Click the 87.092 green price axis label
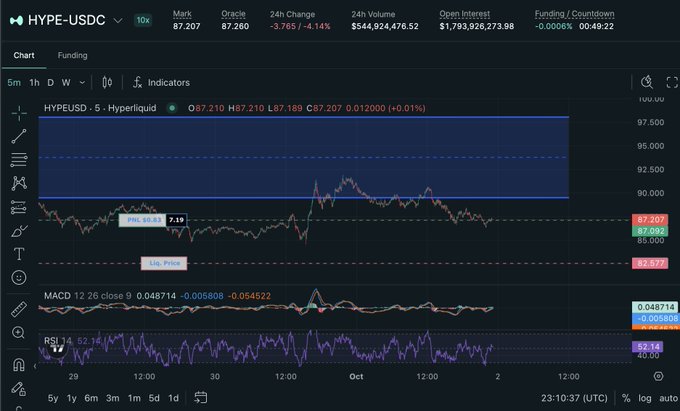The width and height of the screenshot is (680, 411). [650, 231]
